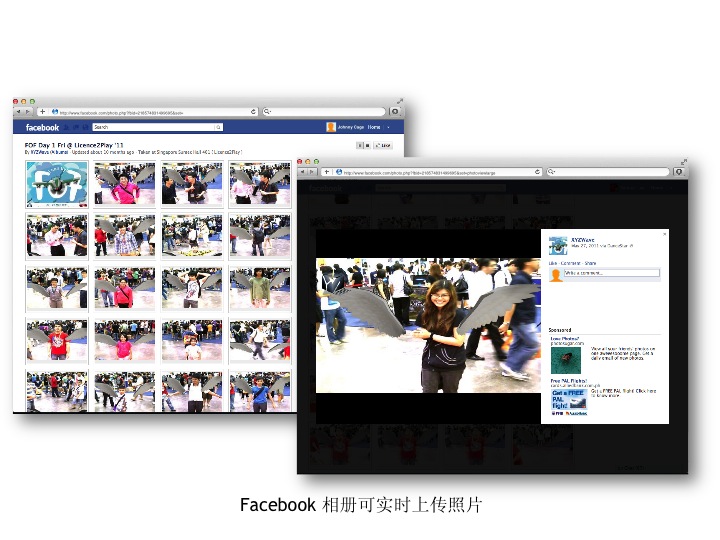
Task: Enter full screen in the album window
Action: (399, 101)
